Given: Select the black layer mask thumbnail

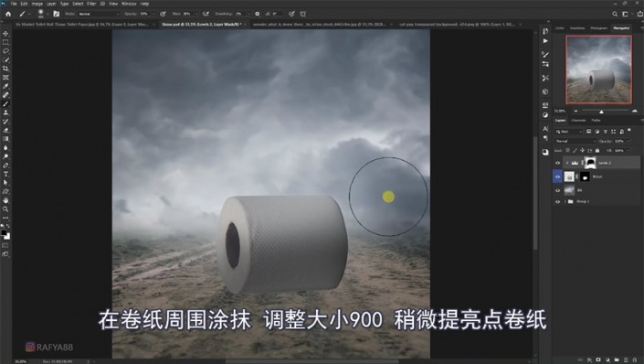Looking at the screenshot, I should [585, 177].
